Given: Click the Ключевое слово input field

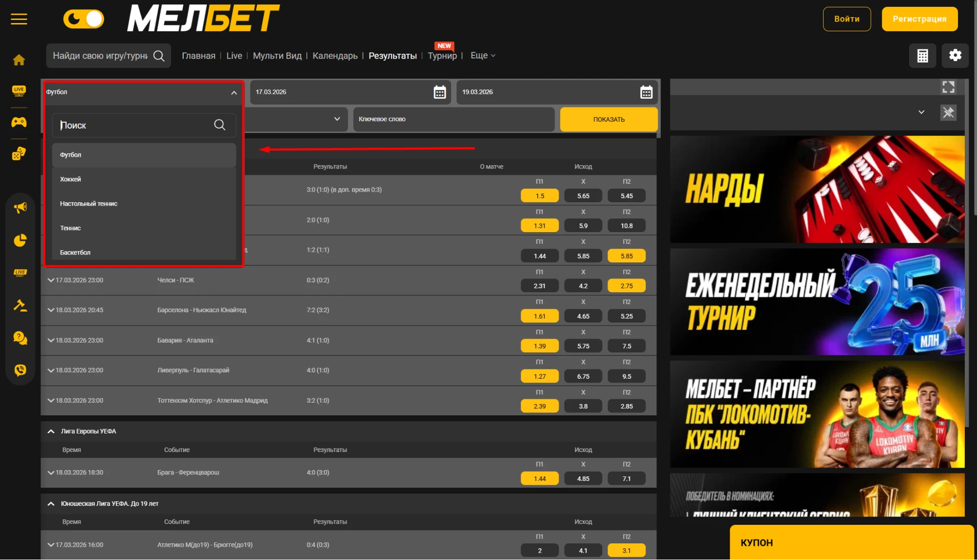Looking at the screenshot, I should (x=453, y=119).
